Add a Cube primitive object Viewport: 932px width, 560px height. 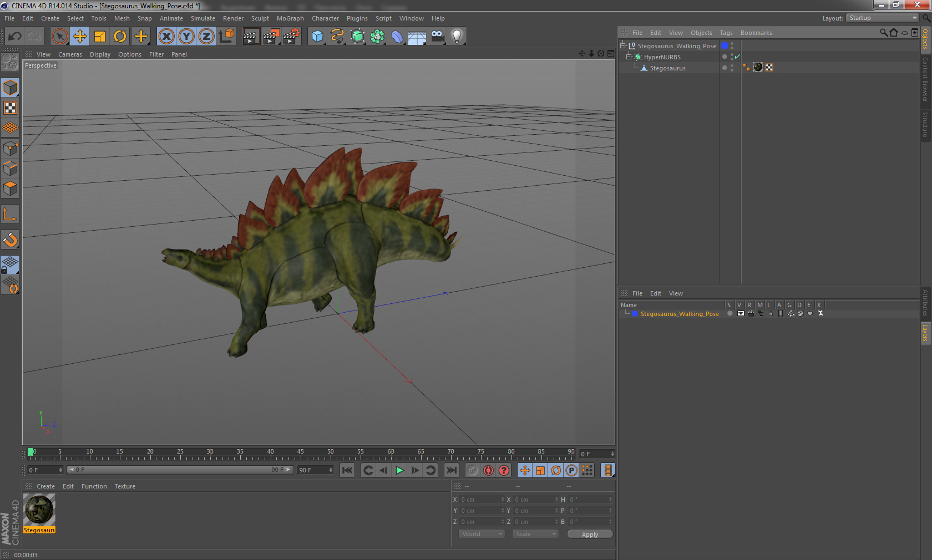317,37
